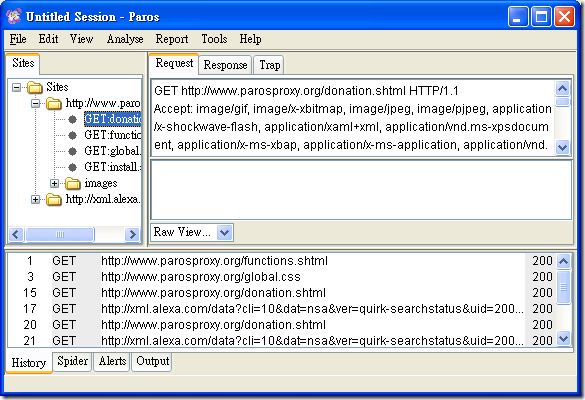Viewport: 585px width, 400px height.
Task: Switch to the Trap tab
Action: (x=269, y=65)
